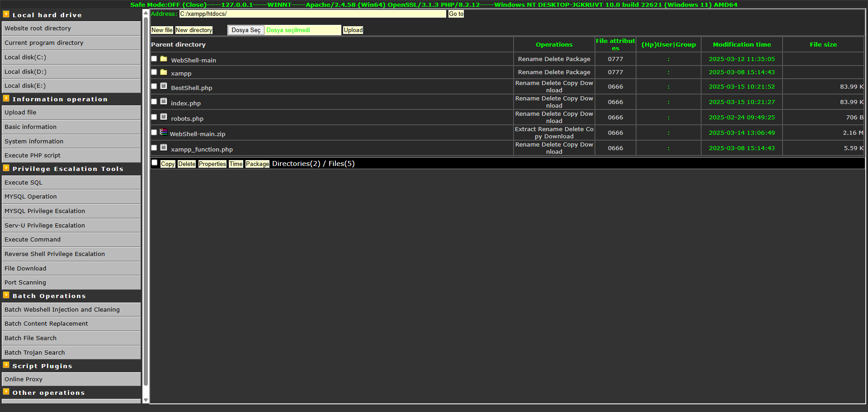Open File Download tool
The height and width of the screenshot is (412, 868).
pos(71,268)
